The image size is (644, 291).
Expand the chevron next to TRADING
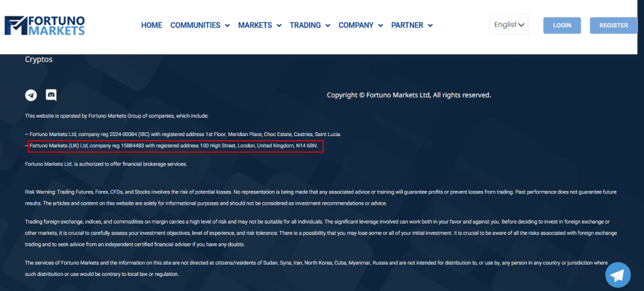point(328,26)
